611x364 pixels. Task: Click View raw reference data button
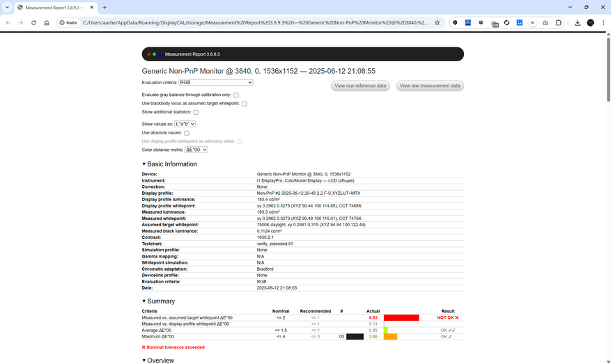point(360,86)
